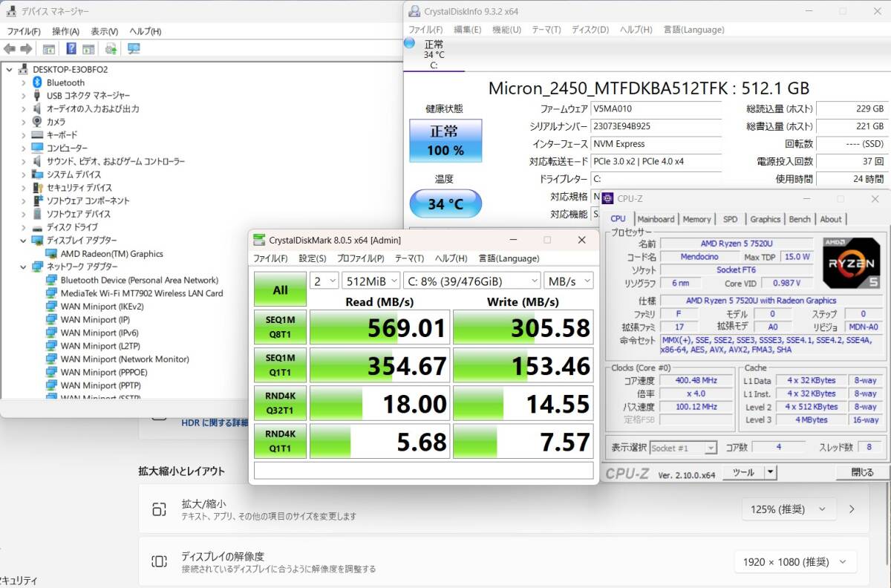Screen dimensions: 891x588
Task: Switch to the SPD tab in CPU-Z
Action: [x=730, y=219]
